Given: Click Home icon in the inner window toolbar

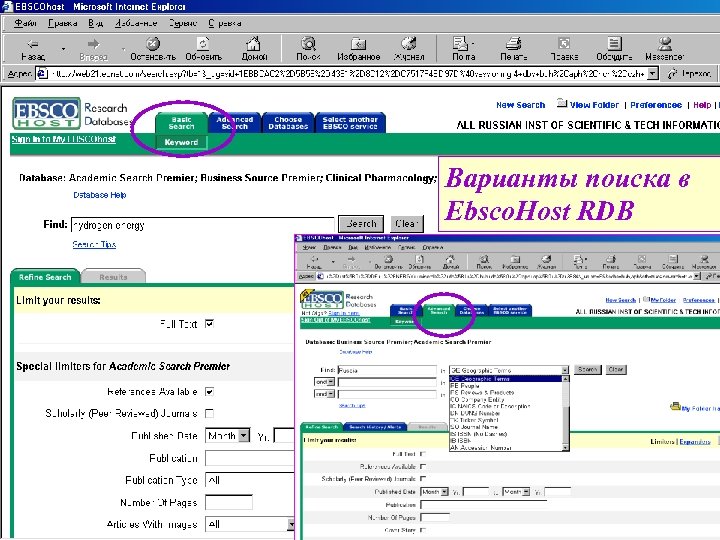Looking at the screenshot, I should click(450, 260).
